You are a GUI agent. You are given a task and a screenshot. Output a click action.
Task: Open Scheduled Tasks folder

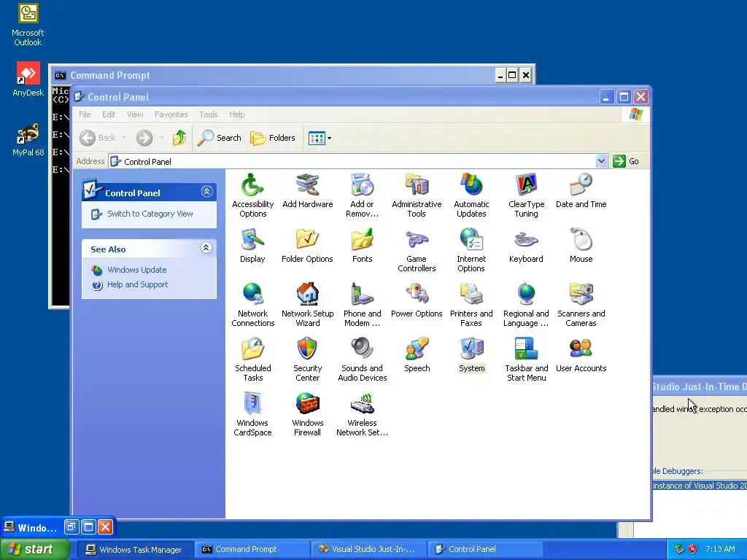click(x=252, y=359)
